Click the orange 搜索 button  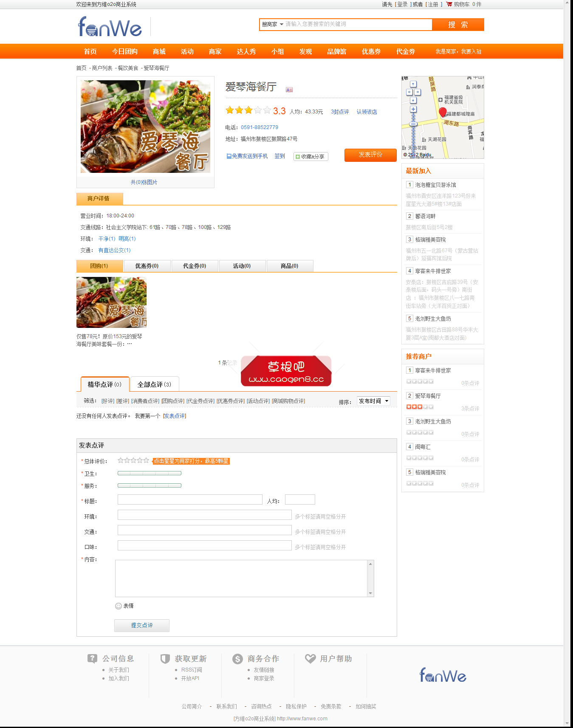click(x=458, y=25)
